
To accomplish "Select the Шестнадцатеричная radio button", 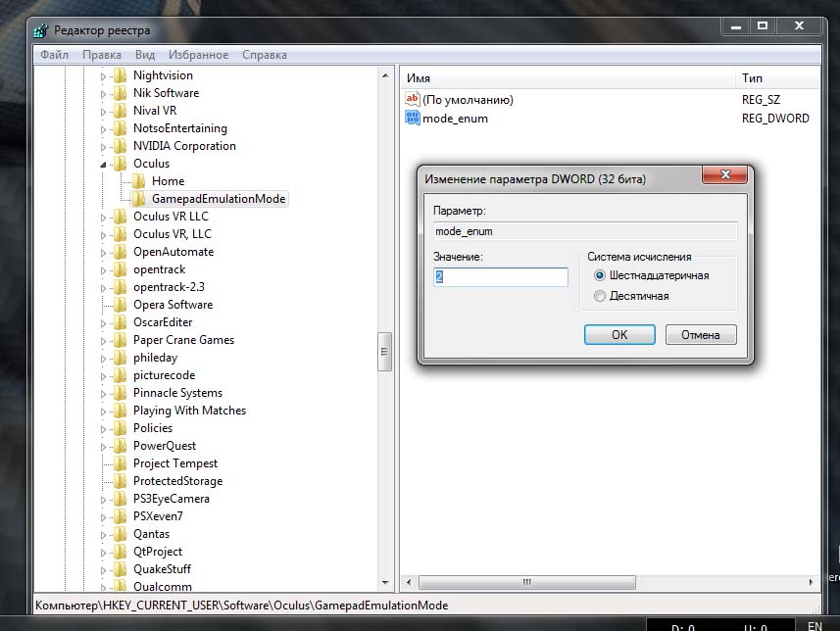I will [x=600, y=275].
